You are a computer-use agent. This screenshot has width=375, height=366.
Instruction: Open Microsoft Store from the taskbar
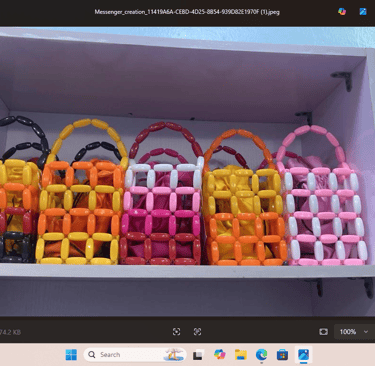click(x=282, y=355)
